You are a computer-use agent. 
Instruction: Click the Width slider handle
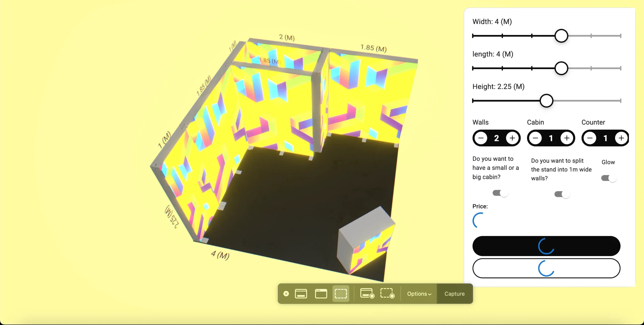pyautogui.click(x=561, y=36)
